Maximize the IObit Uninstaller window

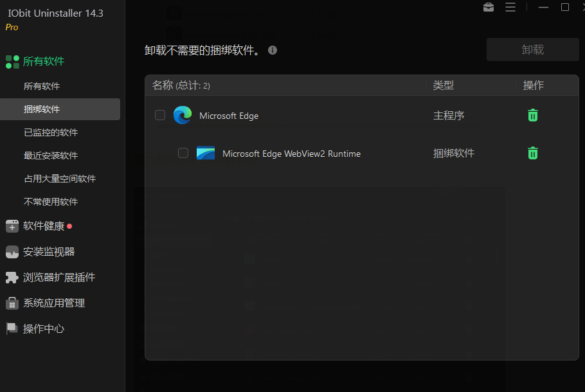point(565,7)
